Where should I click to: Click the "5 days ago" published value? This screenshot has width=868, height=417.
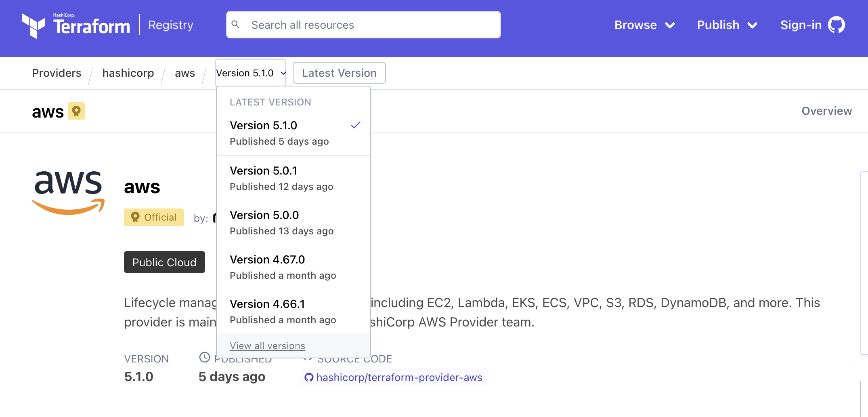232,377
